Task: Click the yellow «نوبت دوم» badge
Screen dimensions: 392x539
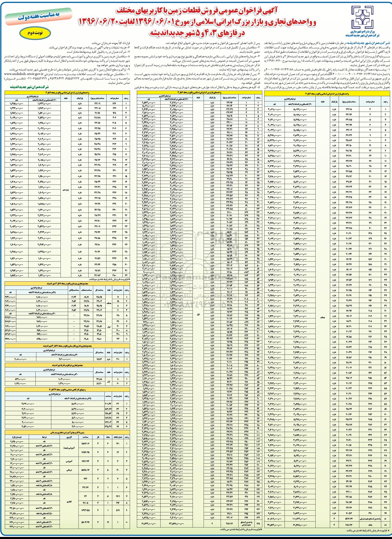Action: pos(36,33)
